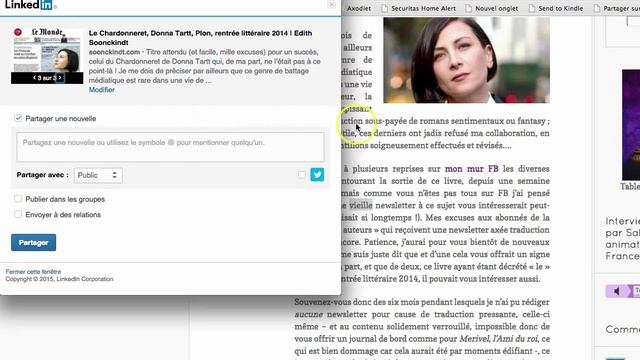640x360 pixels.
Task: Click the '3 sur 3' image counter
Action: (x=47, y=78)
